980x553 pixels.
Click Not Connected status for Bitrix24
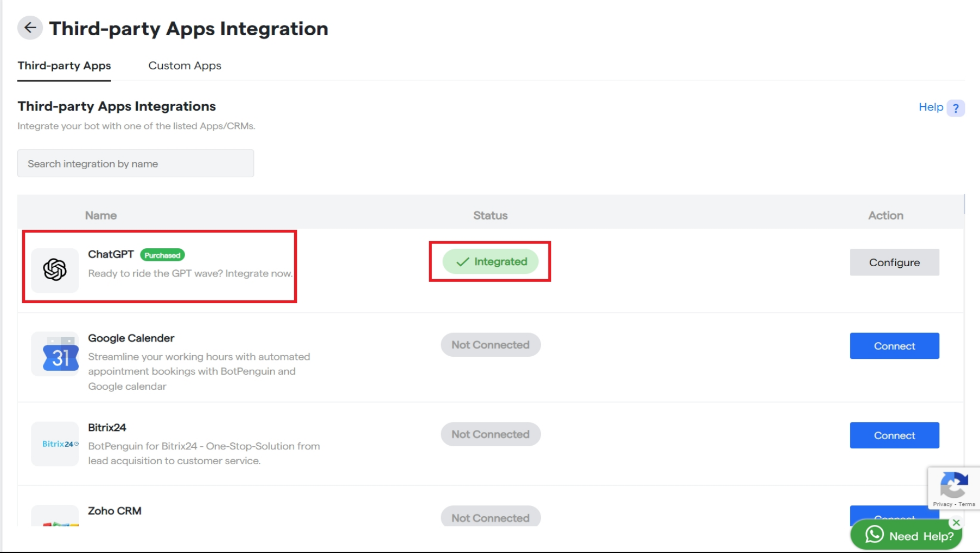491,434
